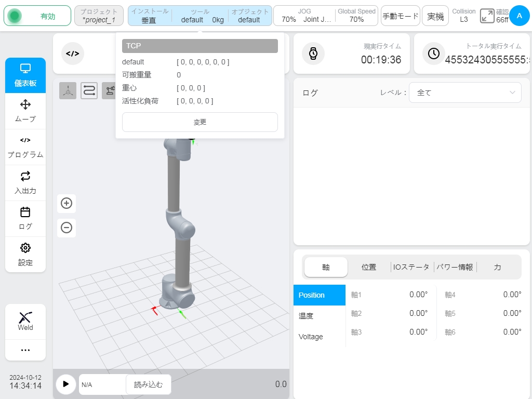Click the 軸2 0.00° value
This screenshot has width=532, height=399.
coord(418,313)
